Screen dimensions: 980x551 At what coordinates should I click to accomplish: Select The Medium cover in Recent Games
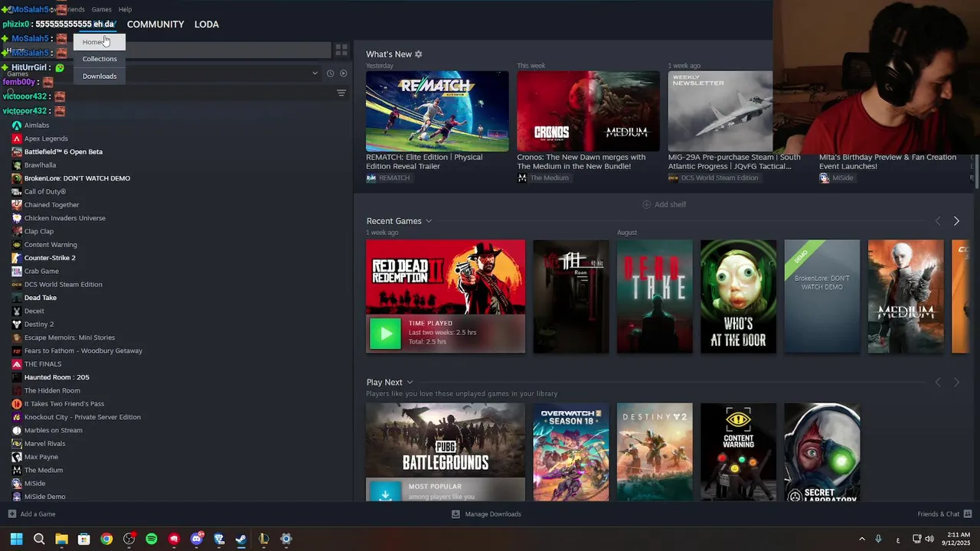[906, 297]
